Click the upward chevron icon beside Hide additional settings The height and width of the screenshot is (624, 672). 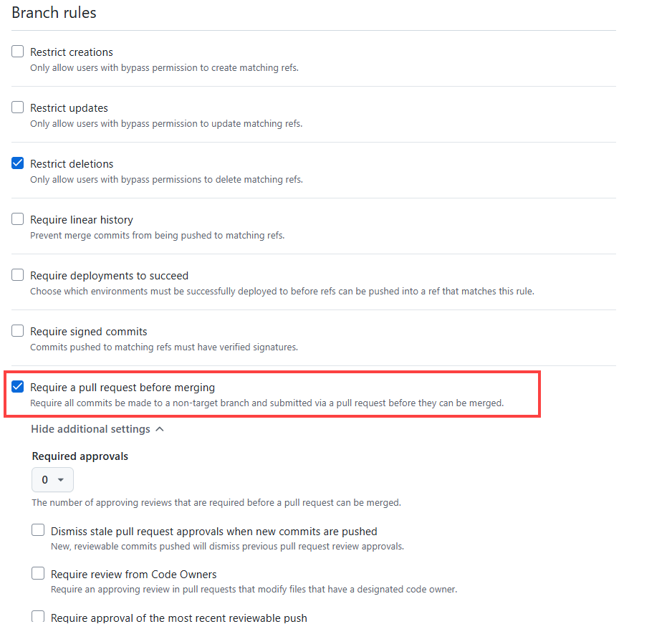[159, 428]
